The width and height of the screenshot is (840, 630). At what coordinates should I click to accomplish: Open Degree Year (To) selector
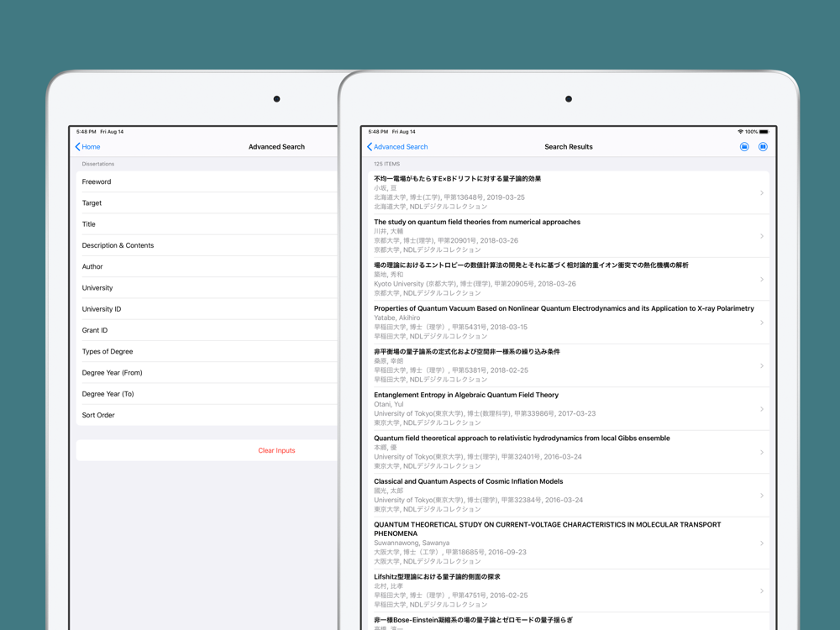(x=207, y=394)
